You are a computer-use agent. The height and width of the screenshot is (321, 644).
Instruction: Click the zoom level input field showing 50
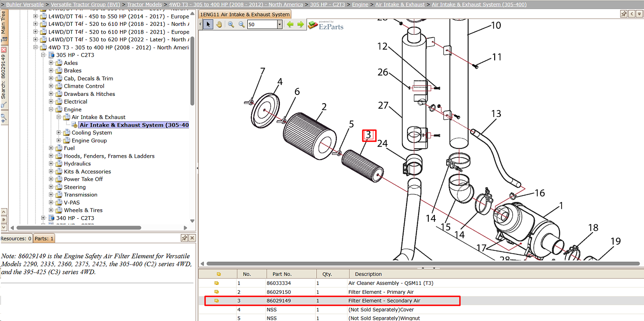[262, 24]
